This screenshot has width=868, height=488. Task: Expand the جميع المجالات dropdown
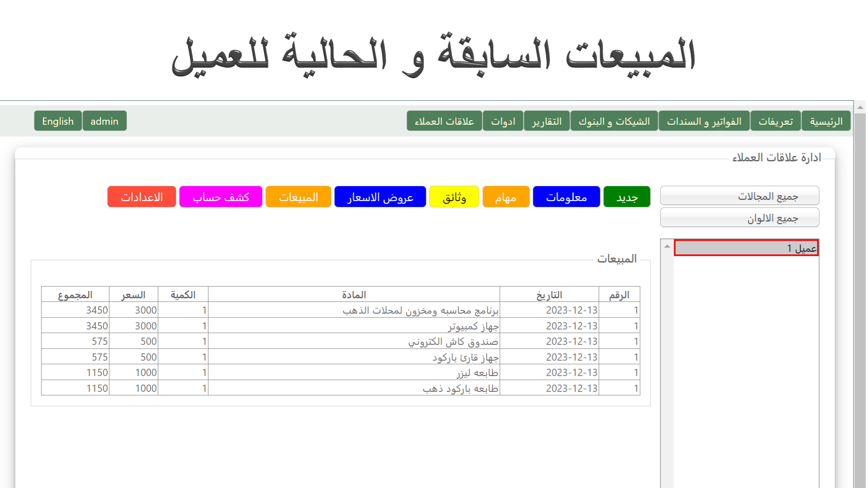point(740,196)
